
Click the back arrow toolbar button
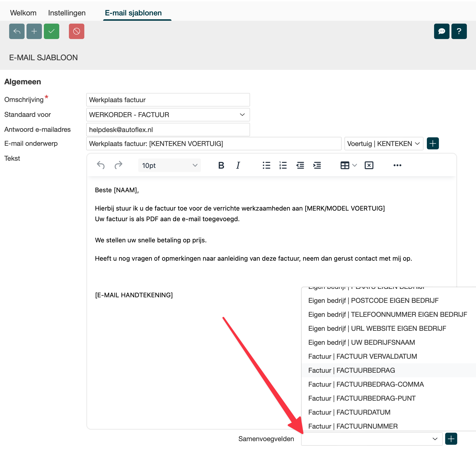pos(17,31)
